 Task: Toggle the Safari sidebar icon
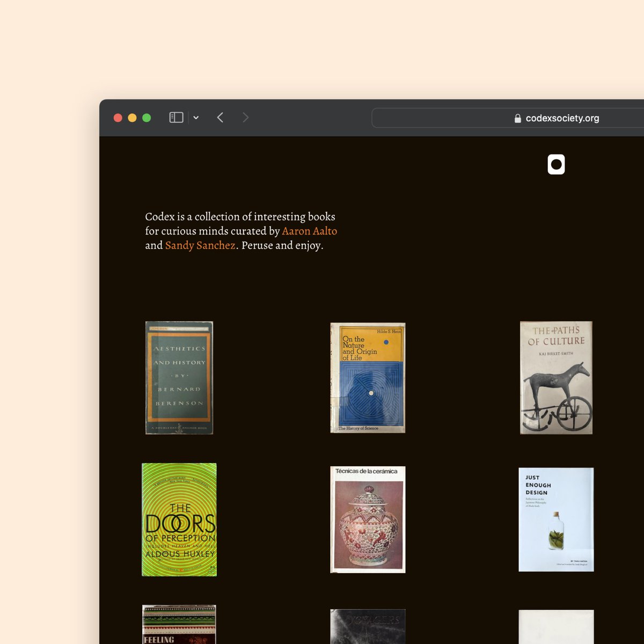(x=176, y=118)
